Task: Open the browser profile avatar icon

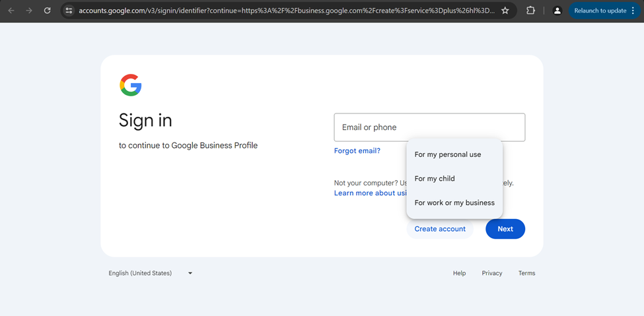Action: [x=557, y=11]
